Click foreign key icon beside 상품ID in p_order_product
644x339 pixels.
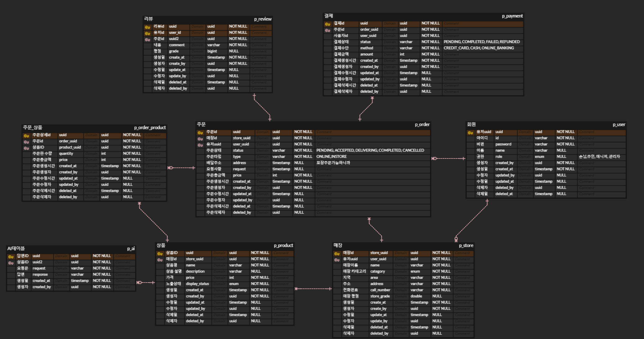26,148
